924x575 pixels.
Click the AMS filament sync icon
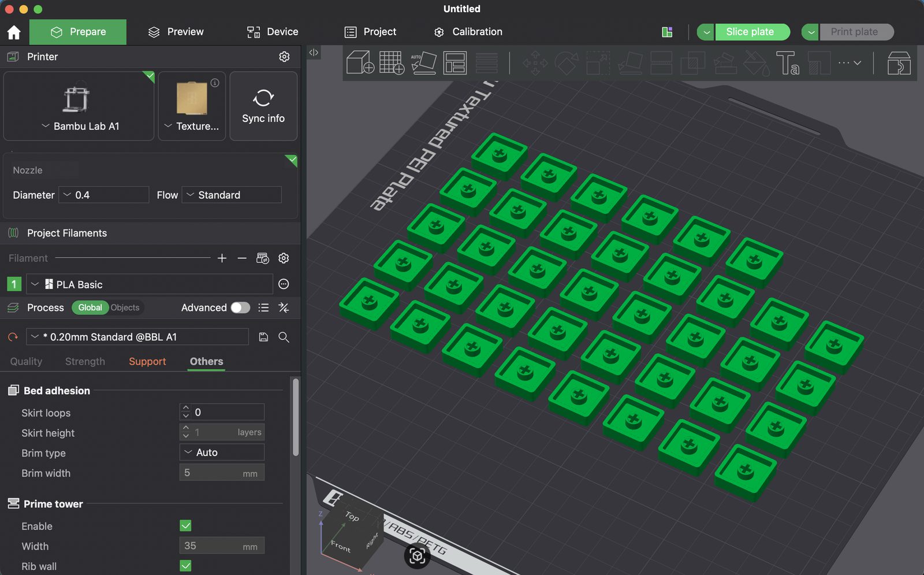[263, 258]
